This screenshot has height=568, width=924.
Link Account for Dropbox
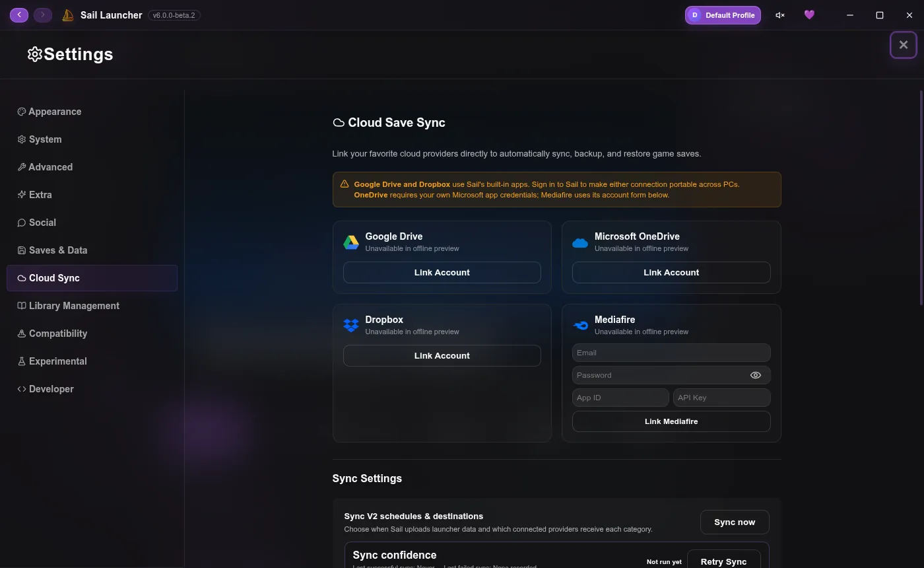442,355
